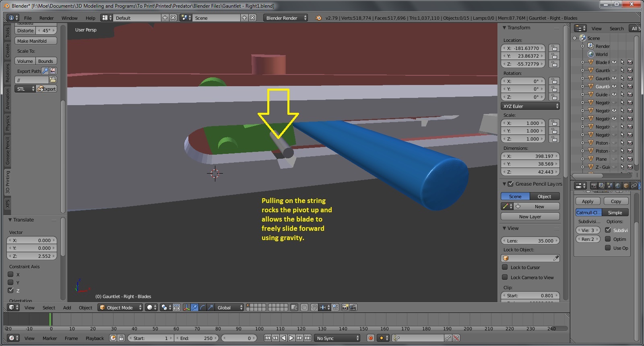Click the Translate Vector Z value field
644x346 pixels.
[x=32, y=256]
